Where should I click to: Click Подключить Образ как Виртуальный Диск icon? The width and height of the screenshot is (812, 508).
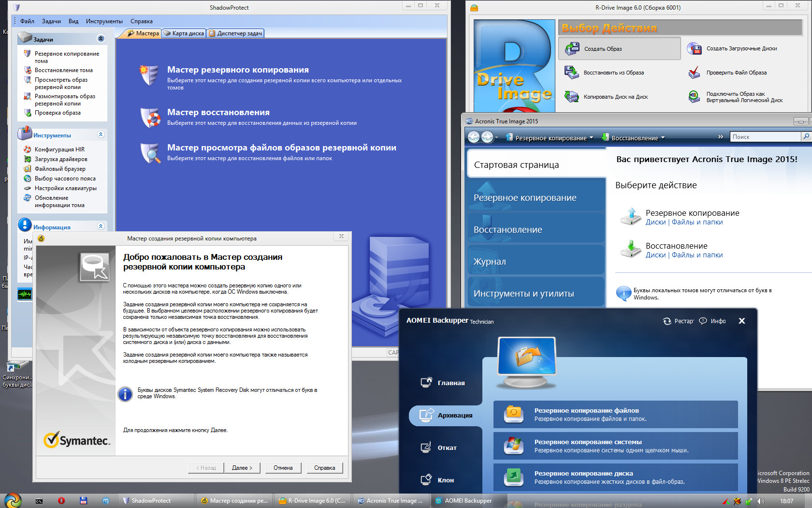coord(695,97)
